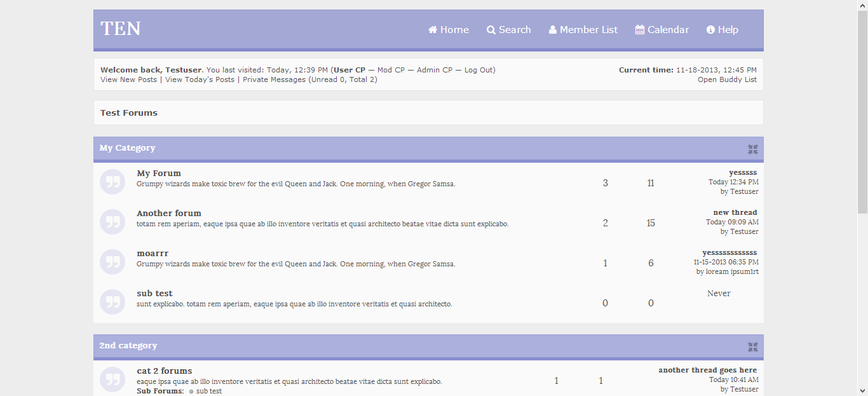Screen dimensions: 868x396
Task: Click the Log Out link
Action: point(478,70)
